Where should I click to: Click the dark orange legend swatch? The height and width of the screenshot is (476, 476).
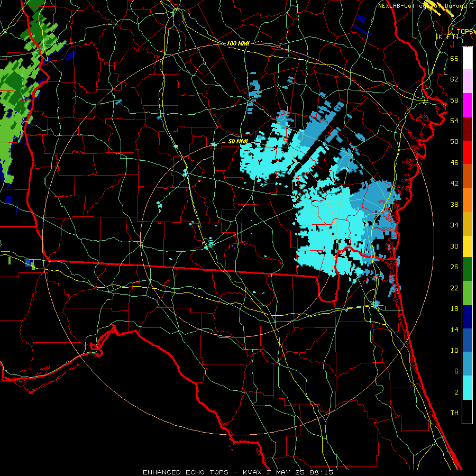point(467,176)
